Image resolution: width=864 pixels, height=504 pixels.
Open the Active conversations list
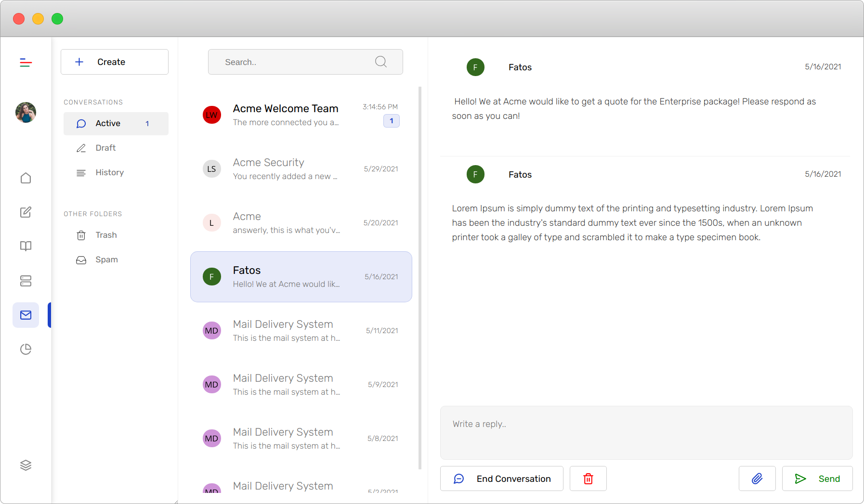point(108,123)
